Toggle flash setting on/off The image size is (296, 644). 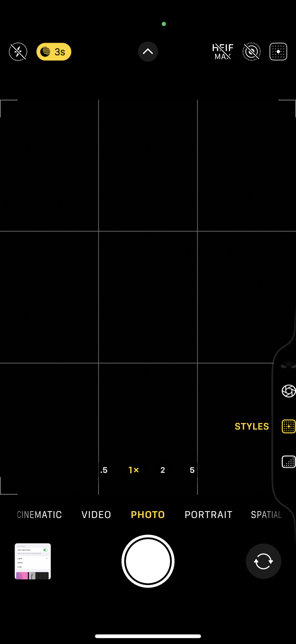pos(18,51)
